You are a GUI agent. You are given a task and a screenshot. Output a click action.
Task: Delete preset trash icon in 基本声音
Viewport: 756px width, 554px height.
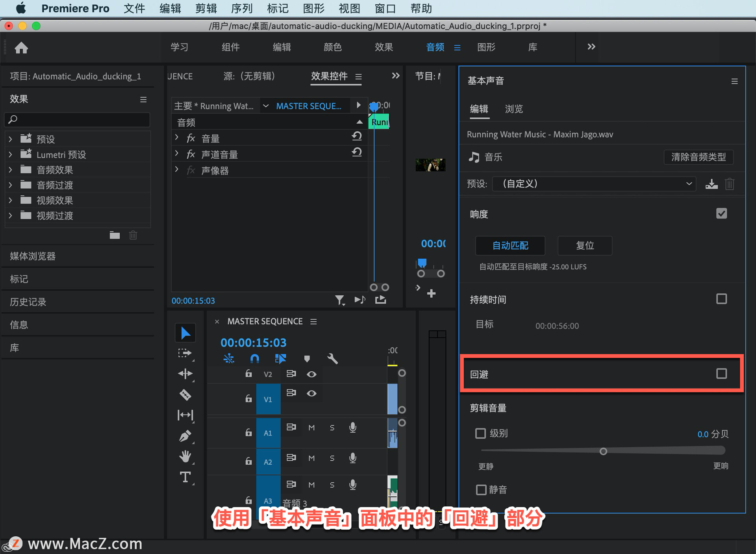tap(730, 184)
